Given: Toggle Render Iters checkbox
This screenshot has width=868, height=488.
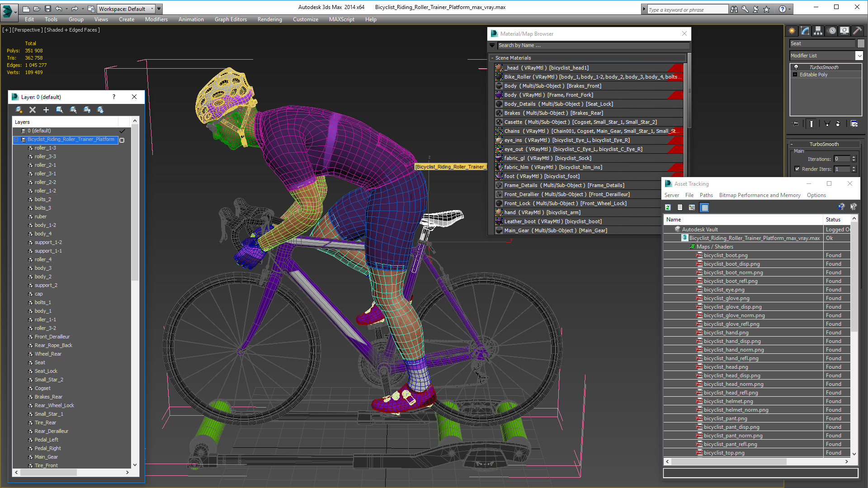Looking at the screenshot, I should (x=797, y=169).
